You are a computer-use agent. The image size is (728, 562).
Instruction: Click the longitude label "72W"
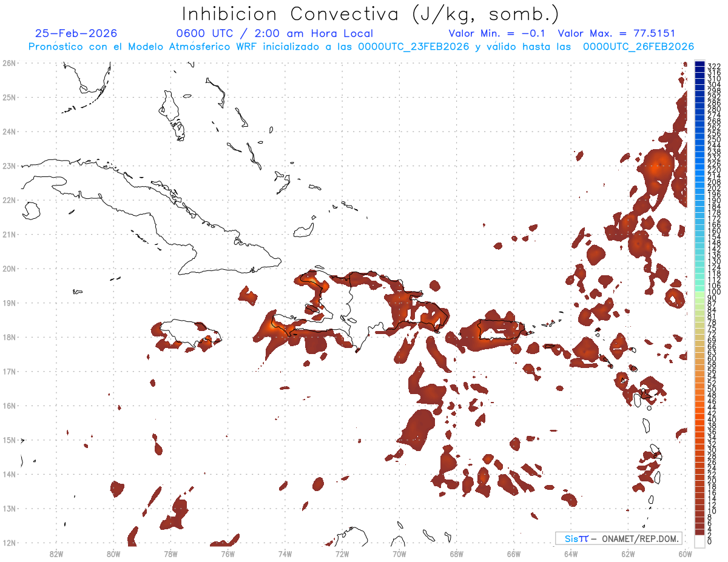click(x=342, y=554)
